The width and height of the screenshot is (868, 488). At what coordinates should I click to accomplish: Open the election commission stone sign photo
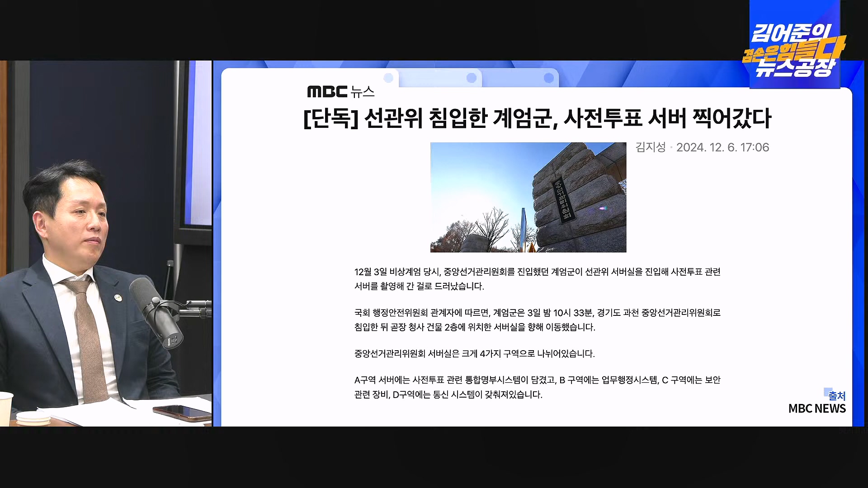click(528, 197)
